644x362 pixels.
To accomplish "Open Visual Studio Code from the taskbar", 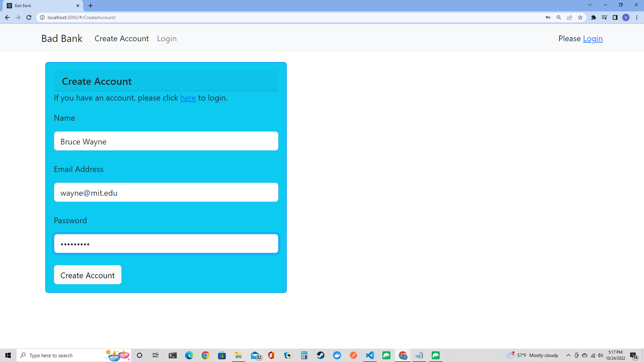I will coord(370,355).
